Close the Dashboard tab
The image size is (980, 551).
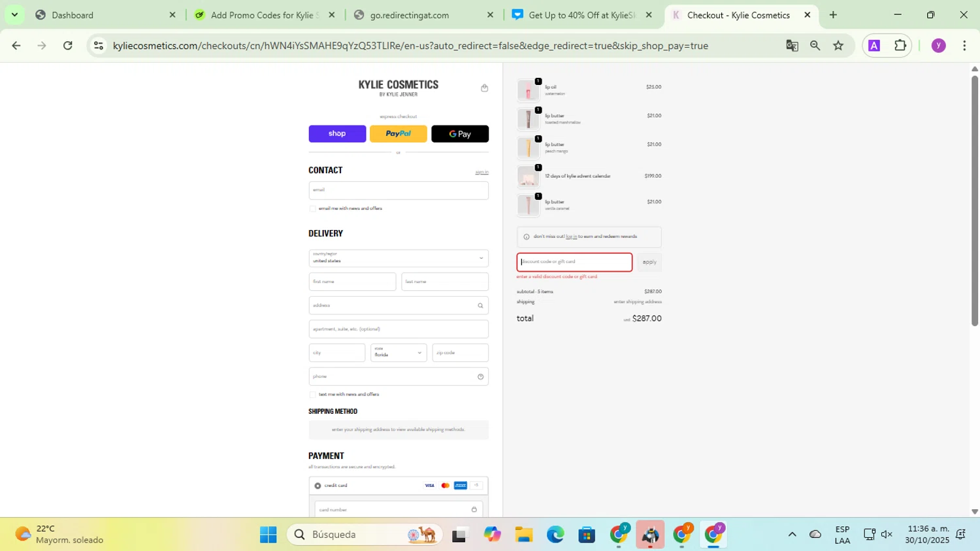point(172,15)
